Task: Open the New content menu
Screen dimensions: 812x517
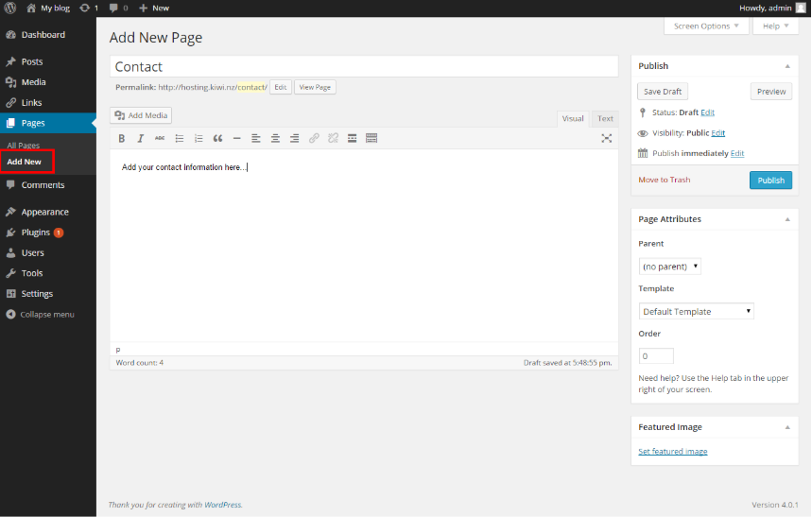Action: pos(154,8)
